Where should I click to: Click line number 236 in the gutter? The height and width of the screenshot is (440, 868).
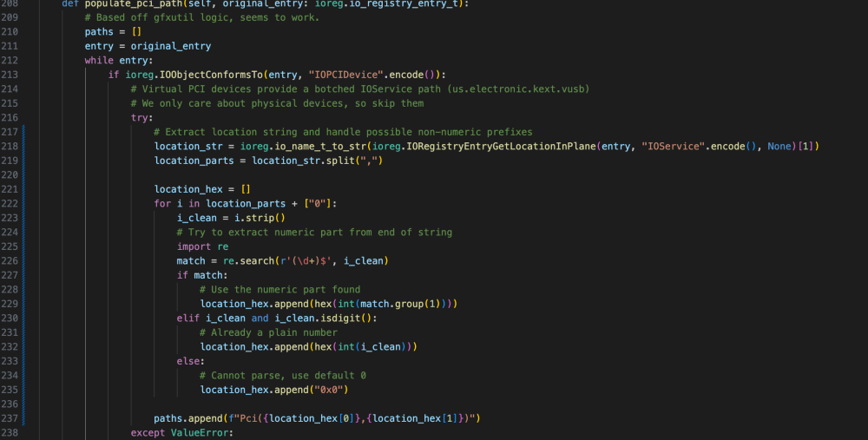click(x=10, y=404)
